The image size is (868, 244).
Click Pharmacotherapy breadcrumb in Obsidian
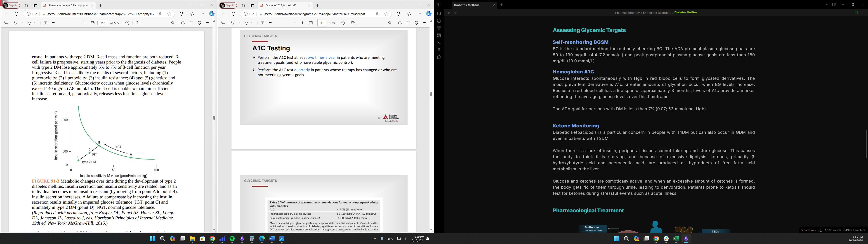(627, 13)
